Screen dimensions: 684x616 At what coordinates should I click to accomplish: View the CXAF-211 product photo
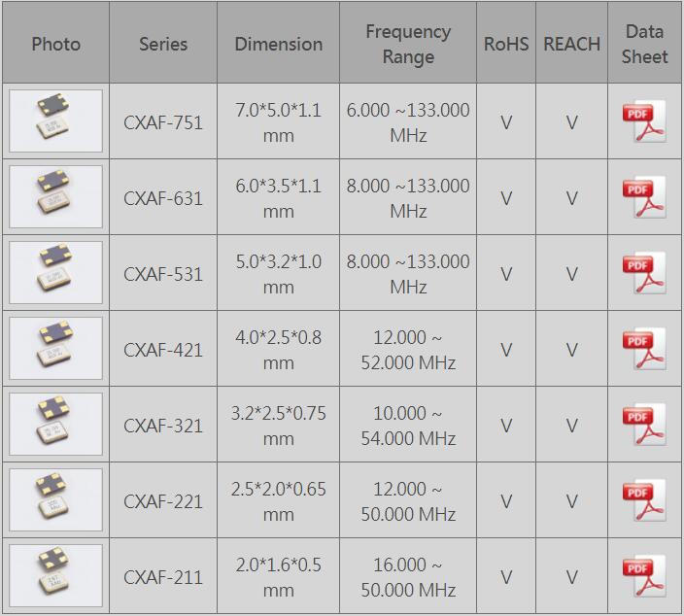[55, 576]
